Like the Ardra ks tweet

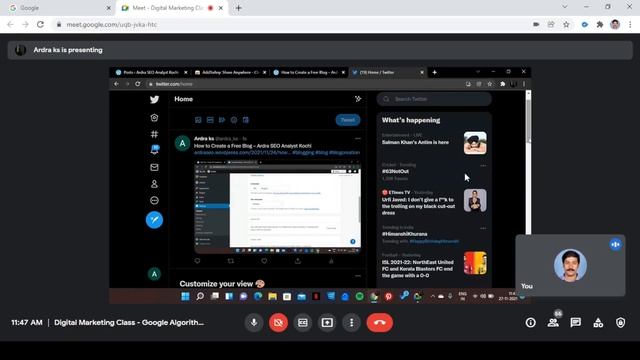coord(264,261)
